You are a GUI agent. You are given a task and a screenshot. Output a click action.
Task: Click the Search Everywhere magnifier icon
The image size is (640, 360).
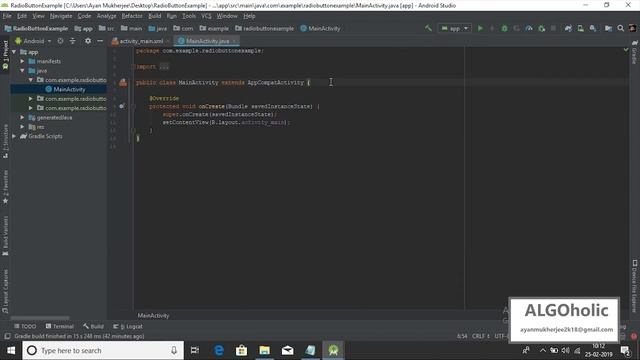point(620,28)
